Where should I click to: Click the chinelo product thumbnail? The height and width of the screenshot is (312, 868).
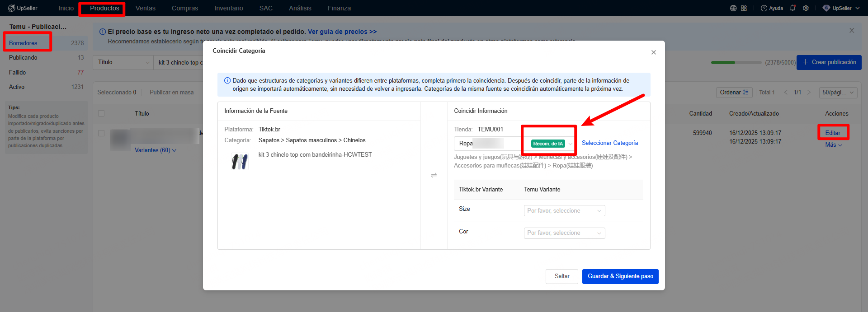[240, 161]
